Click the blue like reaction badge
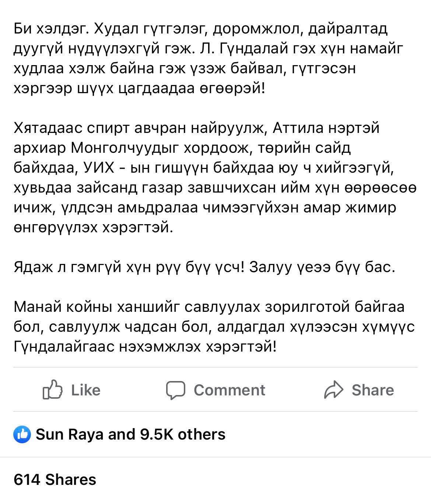 click(x=22, y=435)
